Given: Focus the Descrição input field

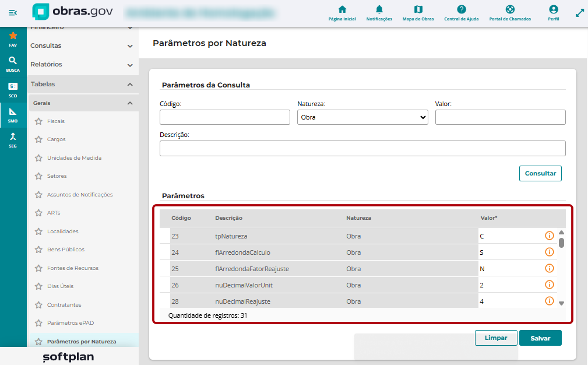Looking at the screenshot, I should tap(362, 149).
